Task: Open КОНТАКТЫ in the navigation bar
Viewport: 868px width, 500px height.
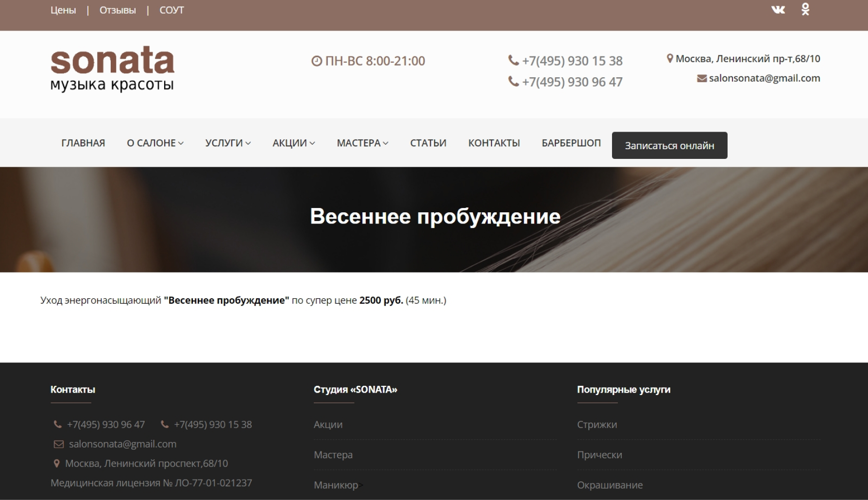Action: pyautogui.click(x=494, y=143)
